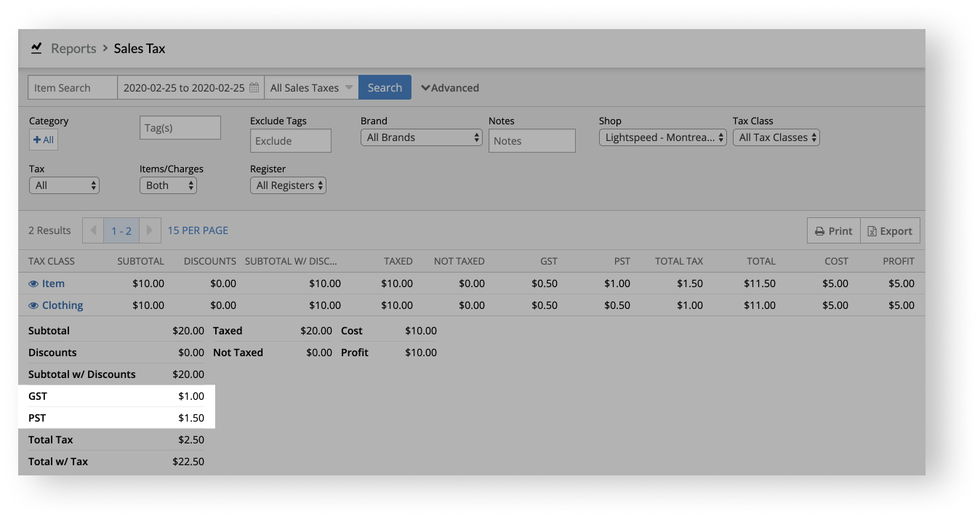Select page range 1 - 2
Image resolution: width=980 pixels, height=519 pixels.
tap(121, 230)
